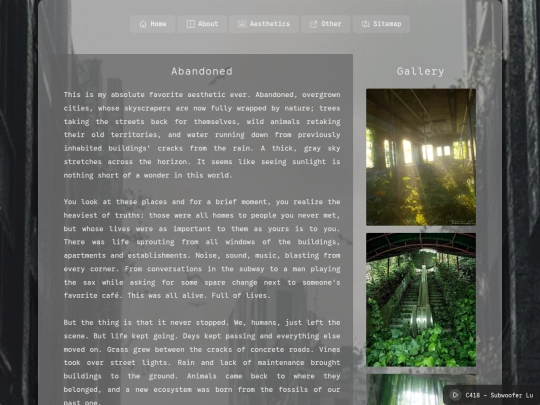540x405 pixels.
Task: Click the paragraph starting 'You look at these places'
Action: (202, 248)
